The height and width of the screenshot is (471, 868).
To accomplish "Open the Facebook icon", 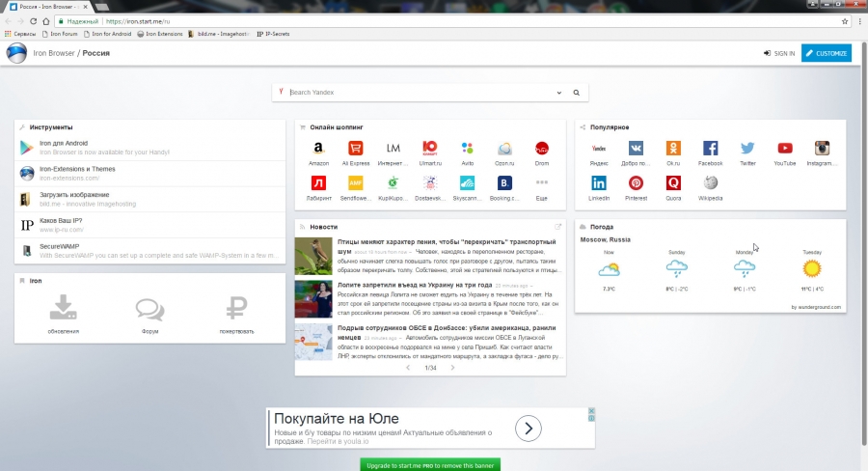I will point(710,149).
